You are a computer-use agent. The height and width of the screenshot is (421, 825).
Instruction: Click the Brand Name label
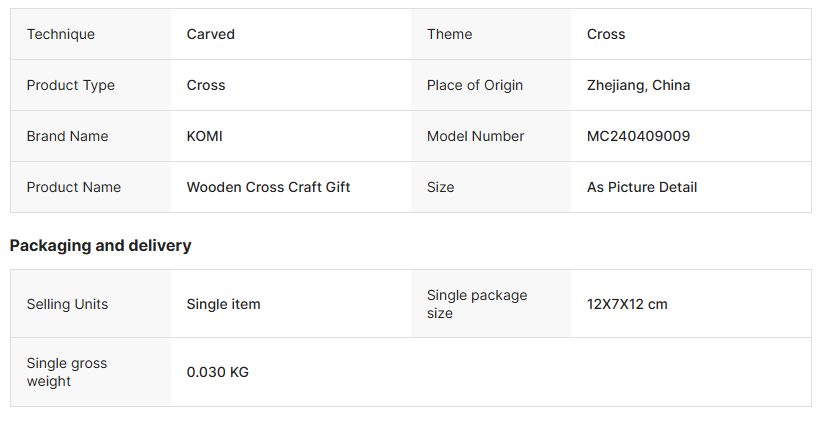67,136
